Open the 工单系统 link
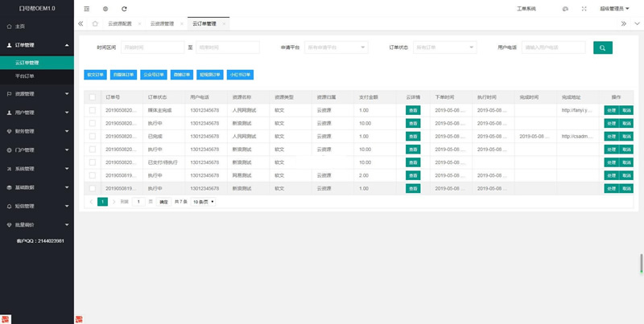 (526, 9)
